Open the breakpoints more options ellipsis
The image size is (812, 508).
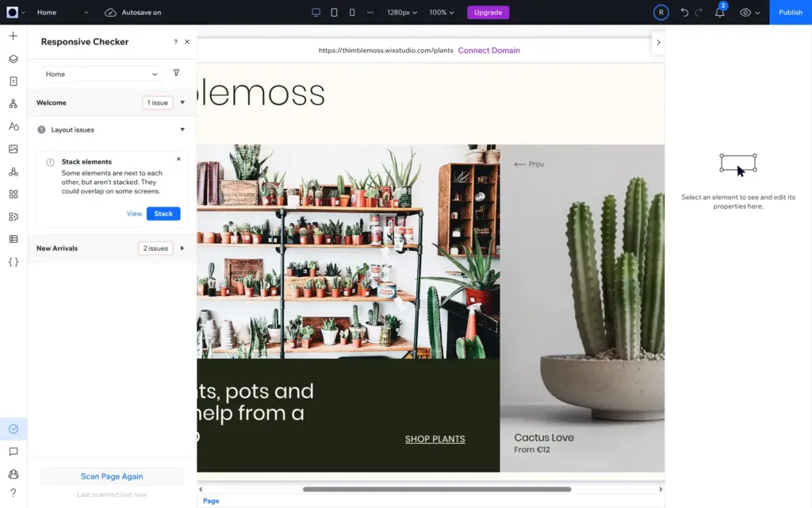coord(370,12)
